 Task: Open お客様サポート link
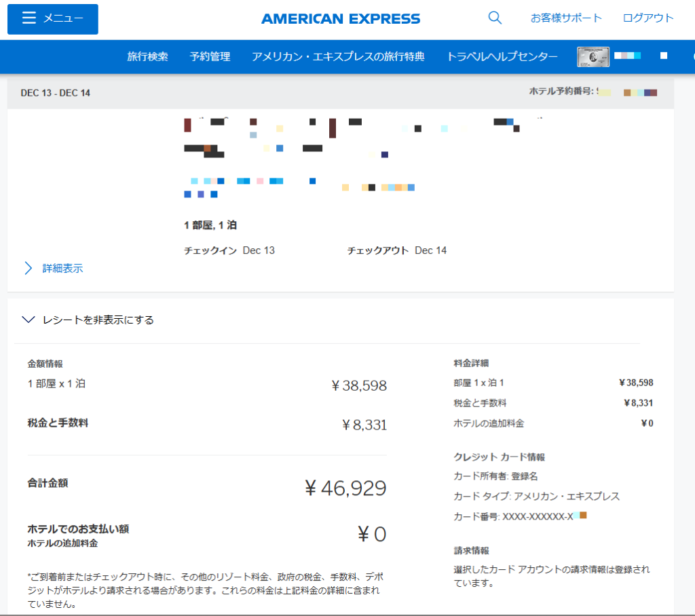click(x=566, y=18)
